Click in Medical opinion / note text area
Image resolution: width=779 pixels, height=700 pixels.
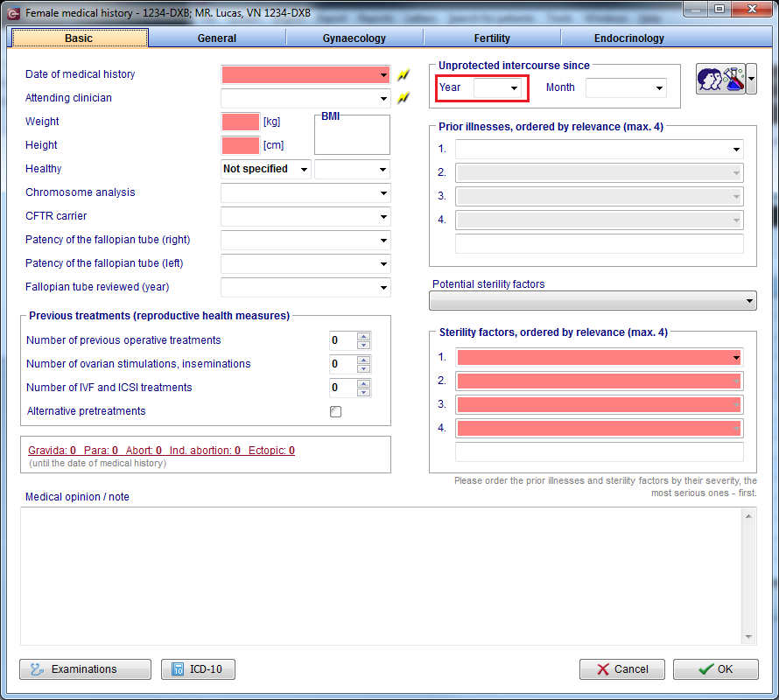(381, 577)
